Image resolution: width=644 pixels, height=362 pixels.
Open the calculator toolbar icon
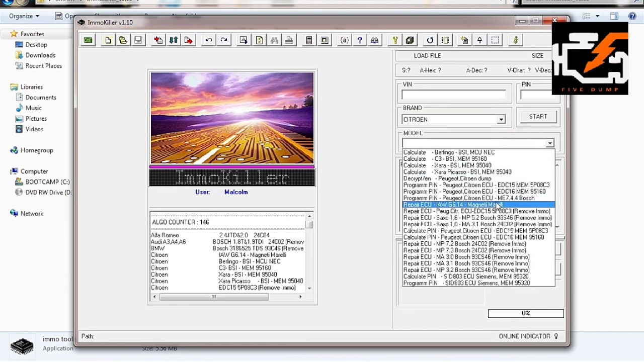pyautogui.click(x=309, y=40)
